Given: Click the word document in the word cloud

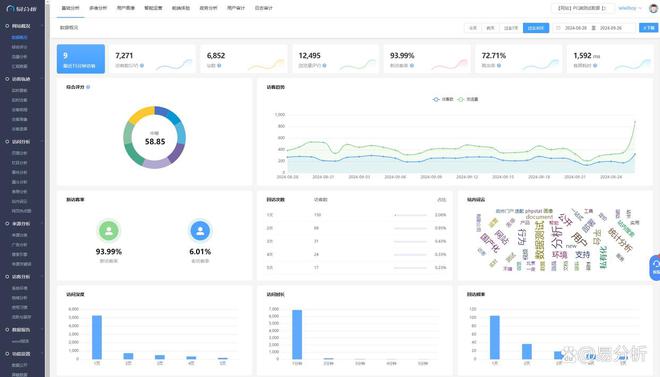Looking at the screenshot, I should [539, 217].
